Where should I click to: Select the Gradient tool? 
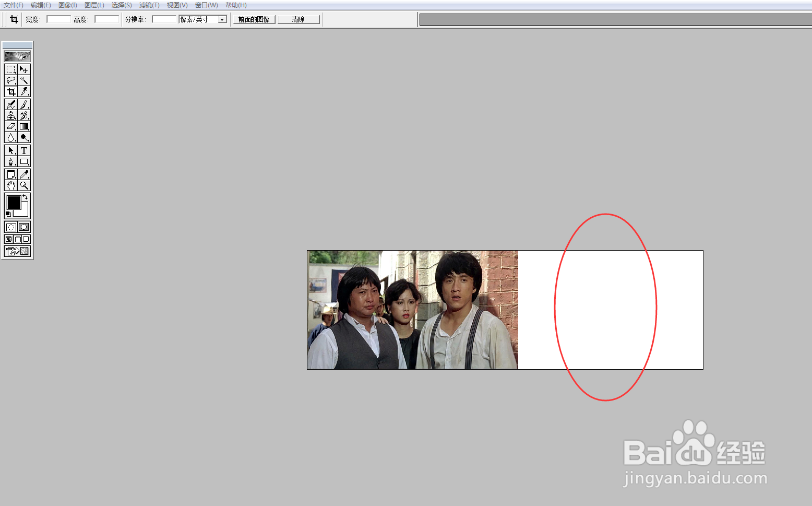click(24, 126)
